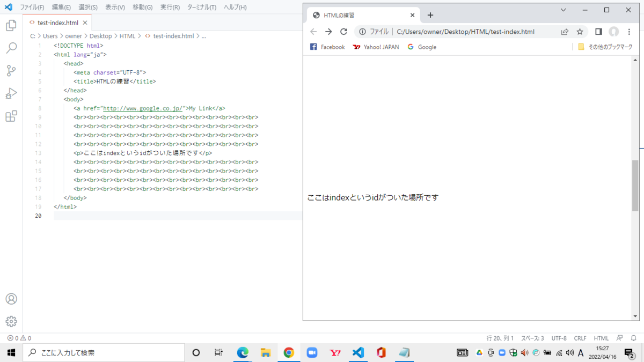Image resolution: width=644 pixels, height=362 pixels.
Task: Click the share page icon in Chrome address bar
Action: tap(565, 32)
